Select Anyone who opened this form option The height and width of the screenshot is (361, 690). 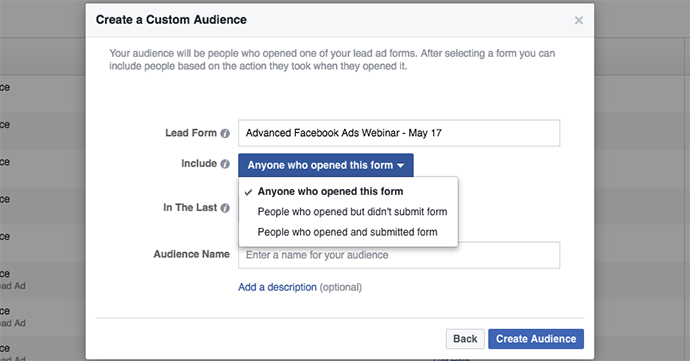(x=348, y=192)
